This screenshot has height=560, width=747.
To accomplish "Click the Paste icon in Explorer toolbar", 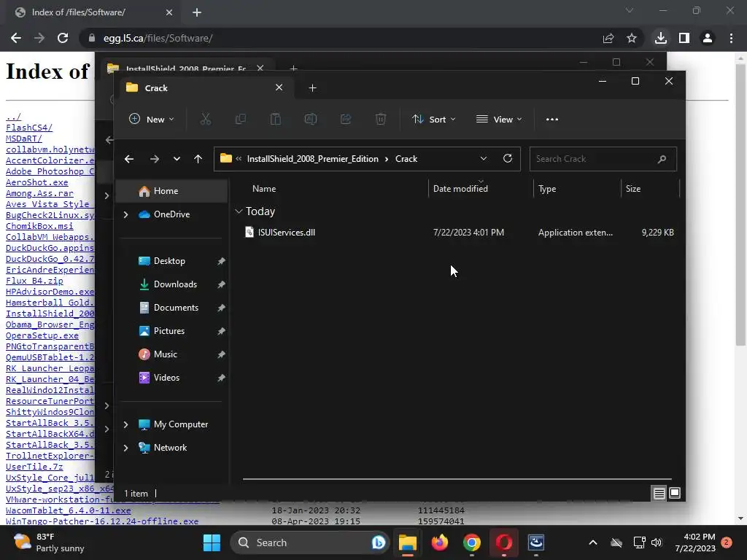I will pos(275,119).
